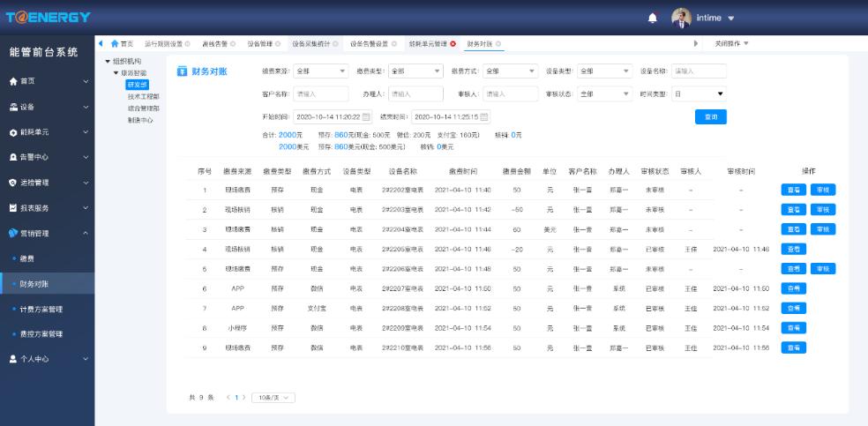
Task: Click 审核 for row 2
Action: click(823, 210)
